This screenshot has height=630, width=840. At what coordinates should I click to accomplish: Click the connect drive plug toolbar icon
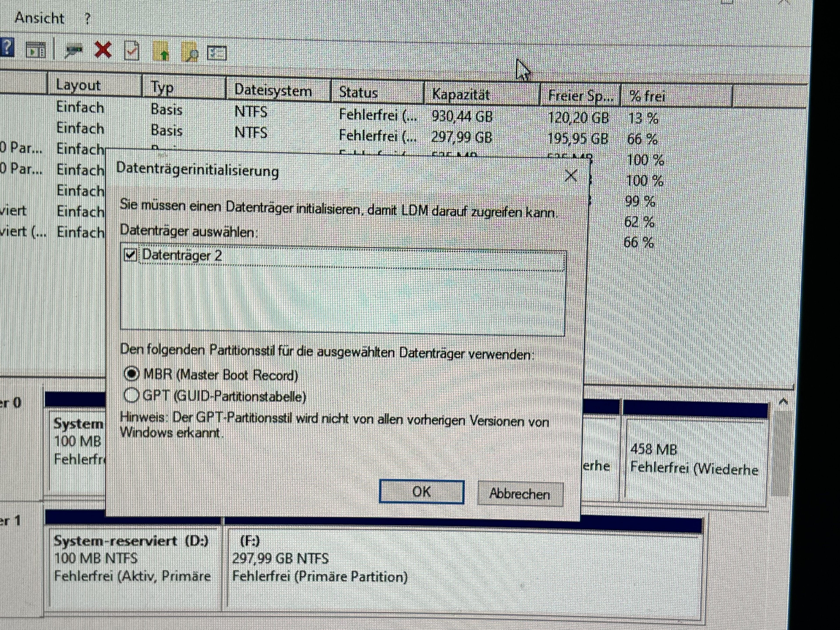point(73,51)
